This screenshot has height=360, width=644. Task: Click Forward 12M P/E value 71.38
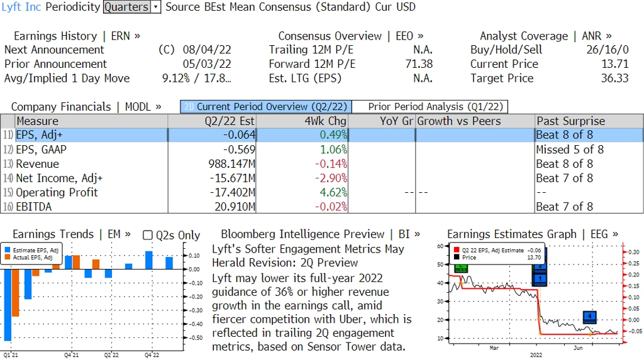[x=419, y=64]
